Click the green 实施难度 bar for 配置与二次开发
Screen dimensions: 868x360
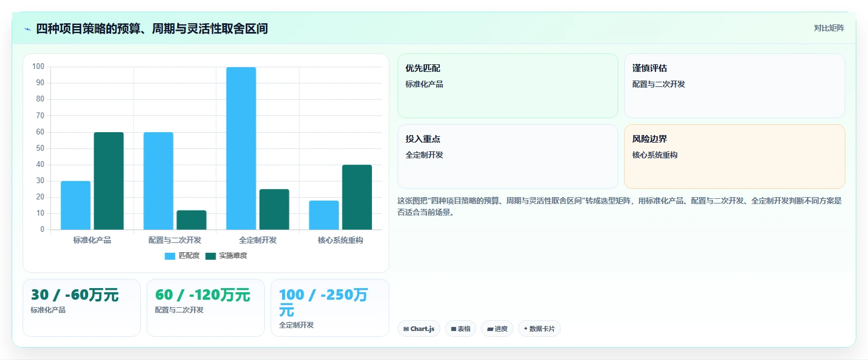(x=191, y=220)
